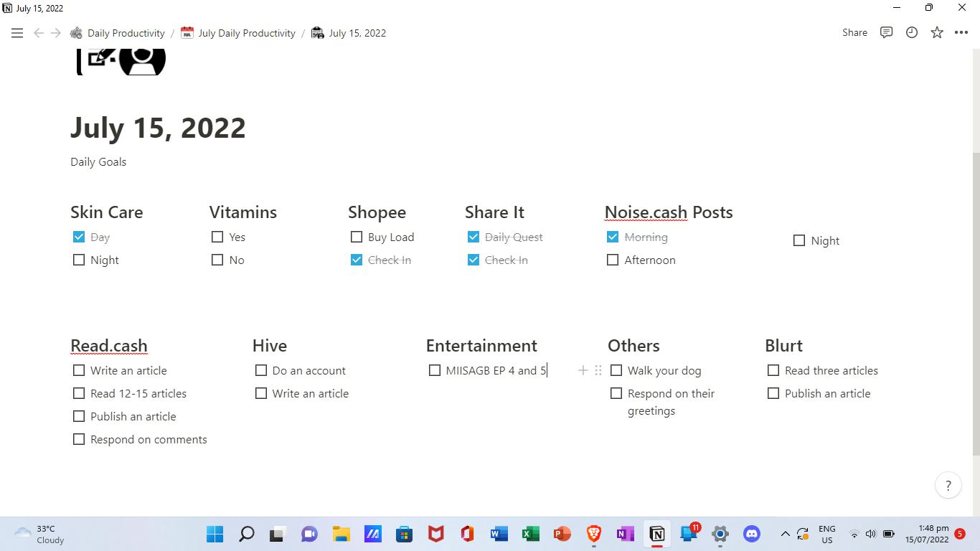
Task: Open Discord from the taskbar
Action: point(752,534)
